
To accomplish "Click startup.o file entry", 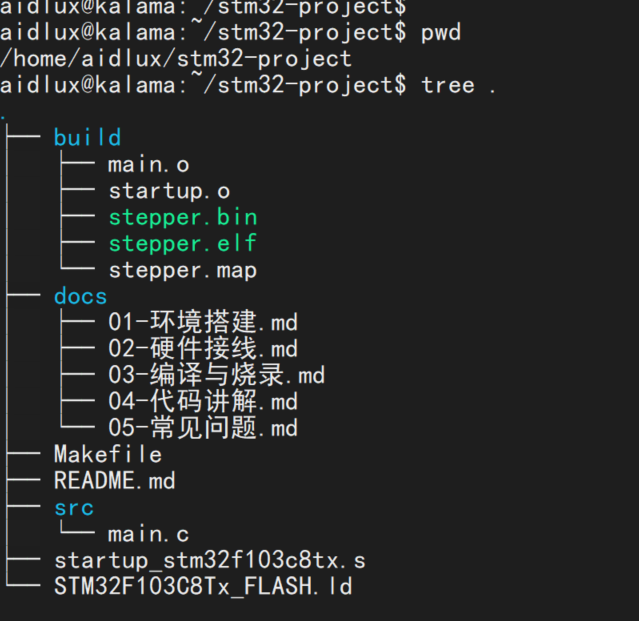I will 169,192.
